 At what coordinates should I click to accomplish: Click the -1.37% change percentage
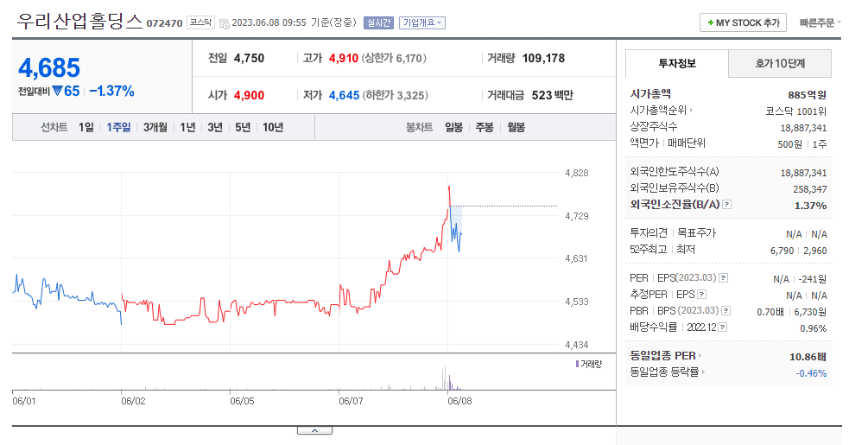111,92
